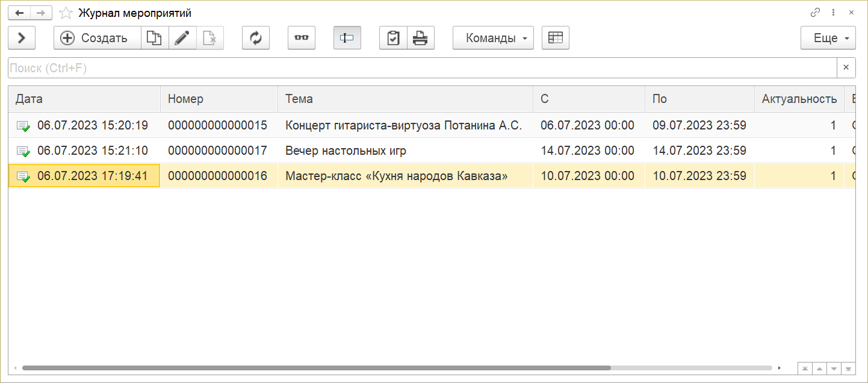The image size is (868, 383).
Task: Open the Еще dropdown menu
Action: point(828,38)
